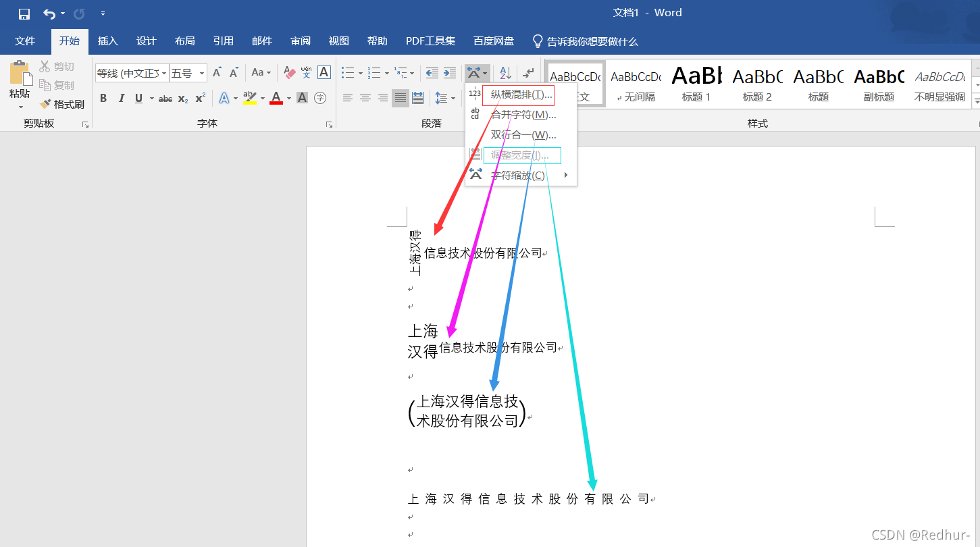Center align the text
980x547 pixels.
(x=365, y=99)
